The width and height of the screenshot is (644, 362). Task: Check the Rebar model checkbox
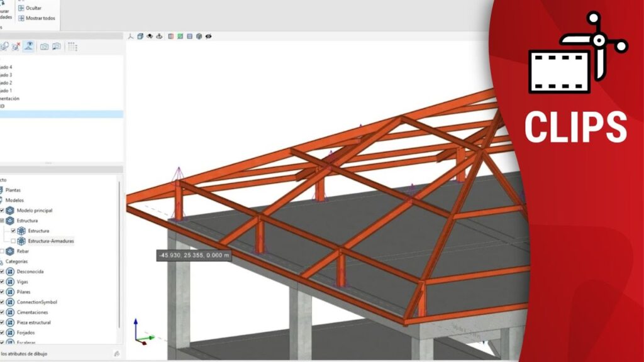[2, 251]
